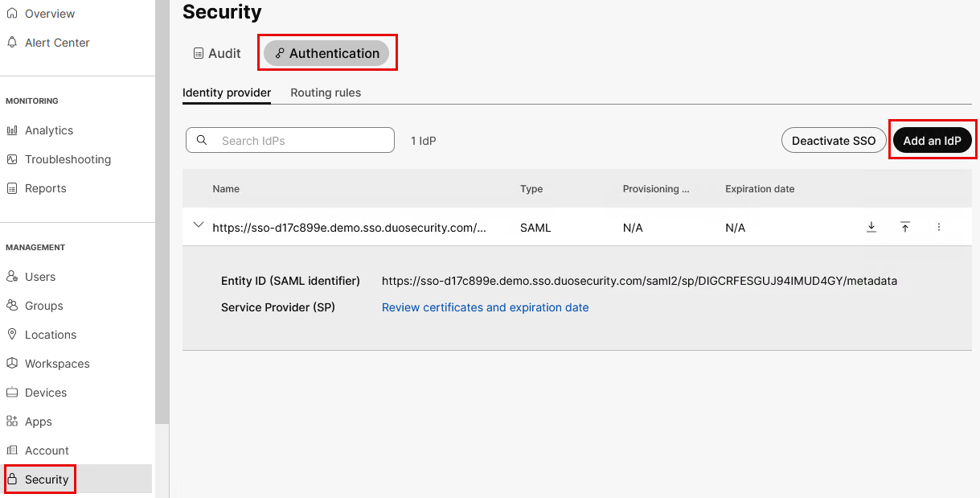Click the Locations pin icon
980x498 pixels.
coord(12,335)
